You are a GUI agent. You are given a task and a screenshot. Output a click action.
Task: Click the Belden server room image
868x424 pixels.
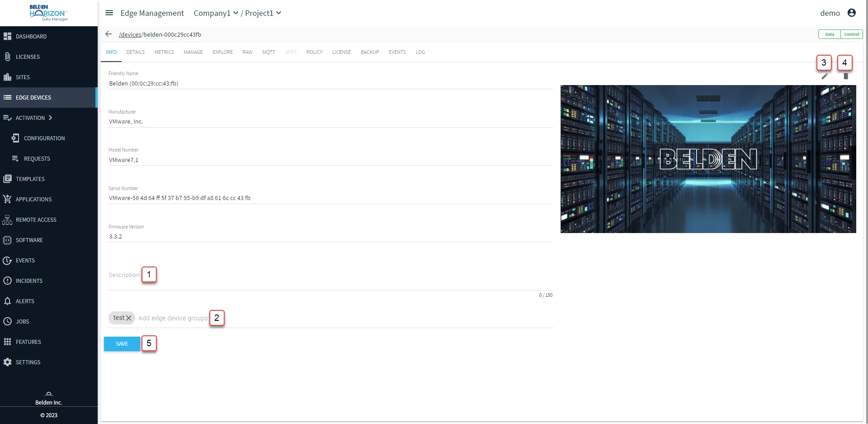[x=708, y=159]
